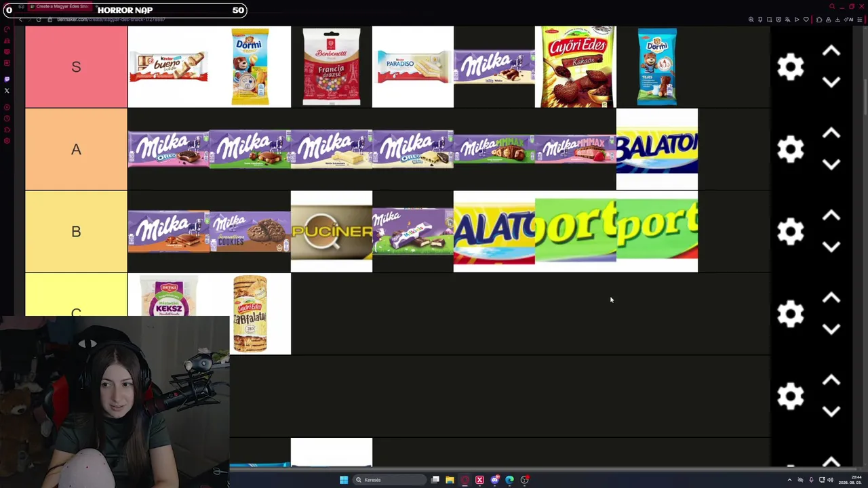Screen dimensions: 868x488
Task: Pick the Detki Keksz item in C tier
Action: (169, 296)
